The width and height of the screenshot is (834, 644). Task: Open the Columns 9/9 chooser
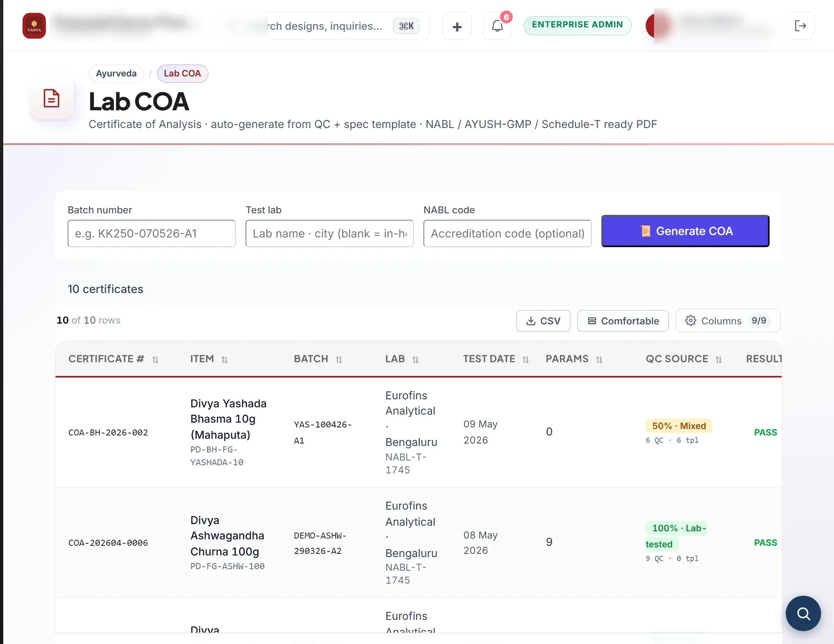(728, 320)
